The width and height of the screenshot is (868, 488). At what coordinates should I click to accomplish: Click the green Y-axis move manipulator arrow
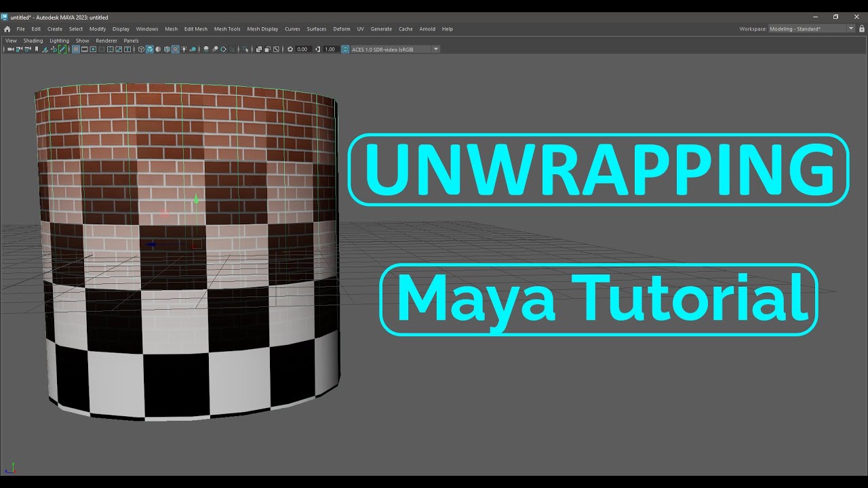click(197, 200)
